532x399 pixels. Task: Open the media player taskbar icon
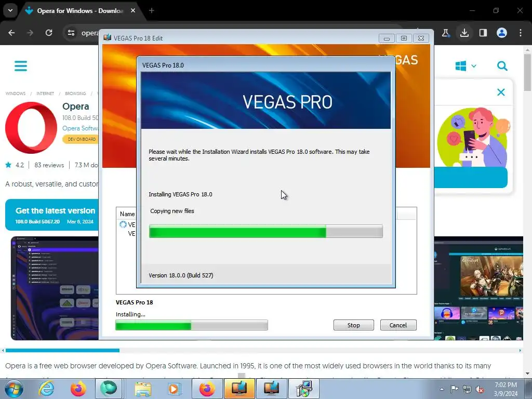[x=175, y=389]
